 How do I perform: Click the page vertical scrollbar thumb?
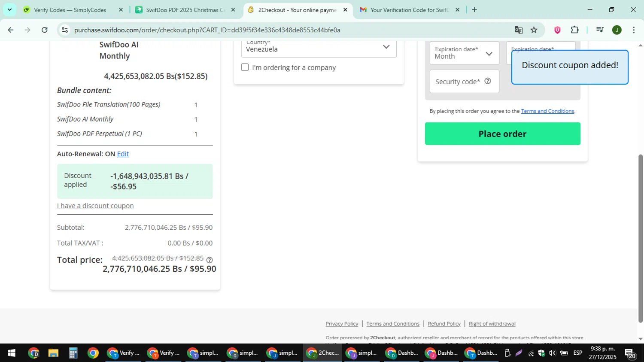pyautogui.click(x=641, y=238)
